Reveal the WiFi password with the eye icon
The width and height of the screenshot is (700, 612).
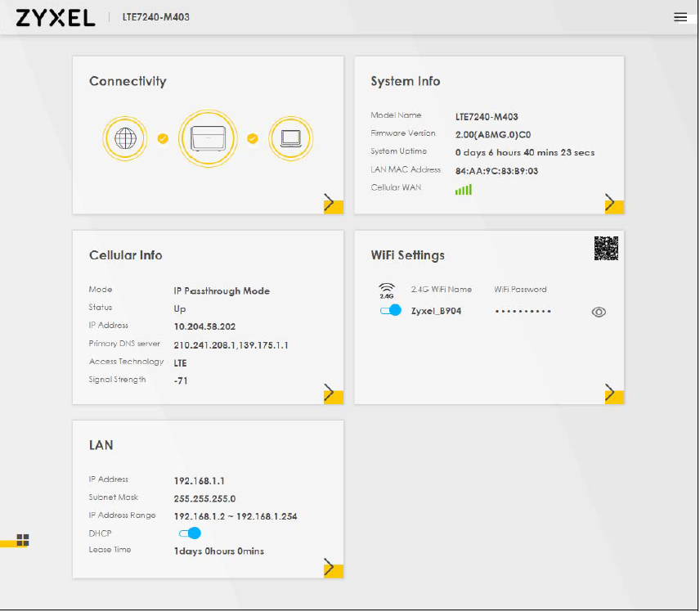coord(599,312)
